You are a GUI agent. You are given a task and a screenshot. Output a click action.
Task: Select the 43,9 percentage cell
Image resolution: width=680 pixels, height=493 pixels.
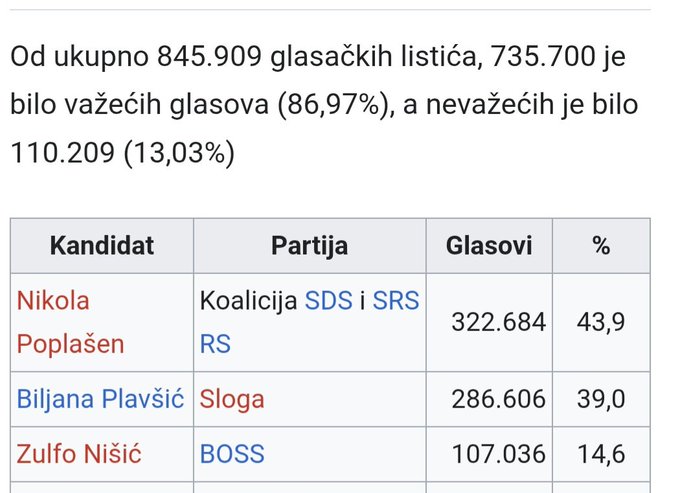(x=601, y=322)
